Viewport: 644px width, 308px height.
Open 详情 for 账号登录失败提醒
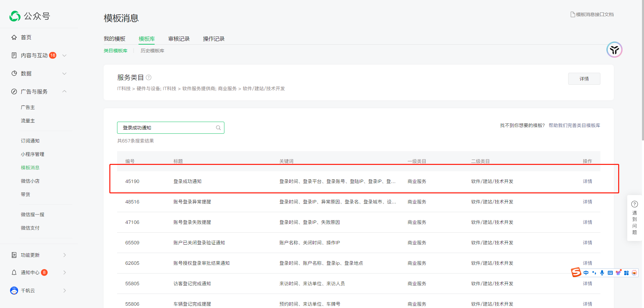(x=587, y=222)
